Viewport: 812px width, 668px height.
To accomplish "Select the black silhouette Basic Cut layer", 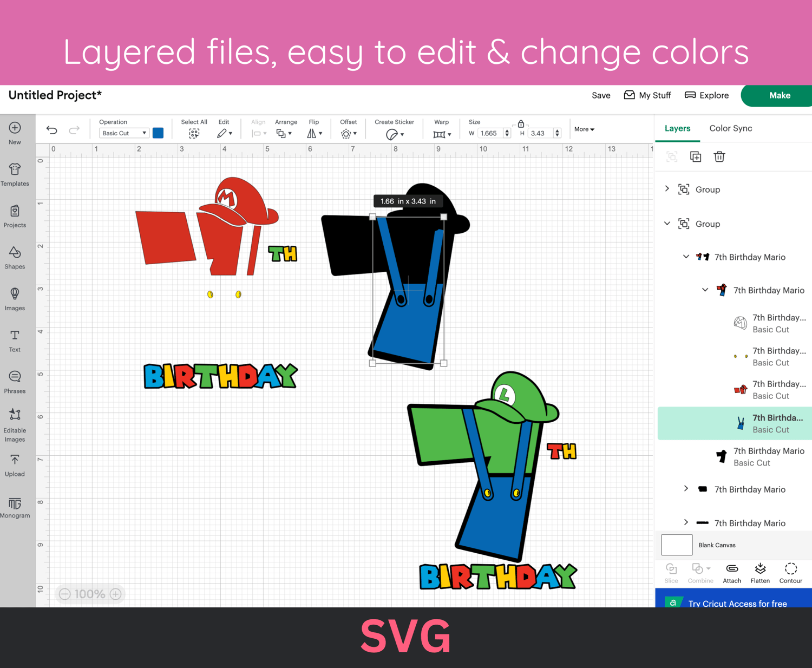I will 735,456.
